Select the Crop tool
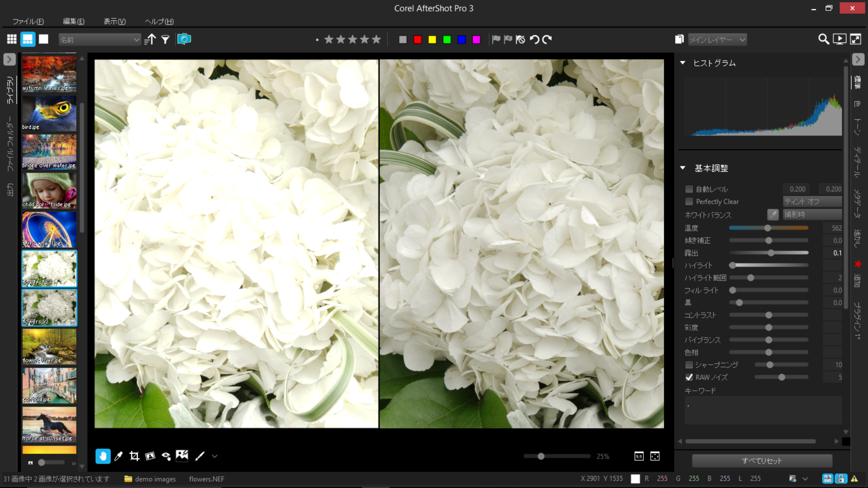Screen dimensions: 868x488 pyautogui.click(x=134, y=456)
